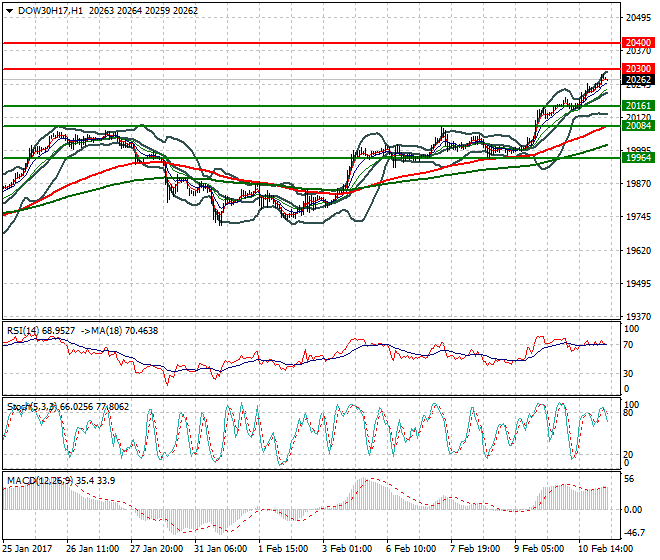
Task: Click the red 20400 price level label
Action: coord(638,43)
